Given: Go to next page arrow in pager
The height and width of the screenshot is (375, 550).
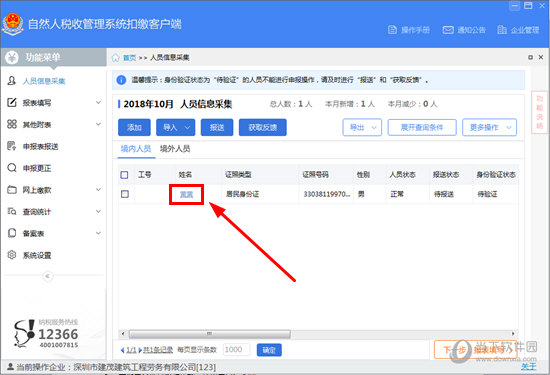Looking at the screenshot, I should click(140, 350).
